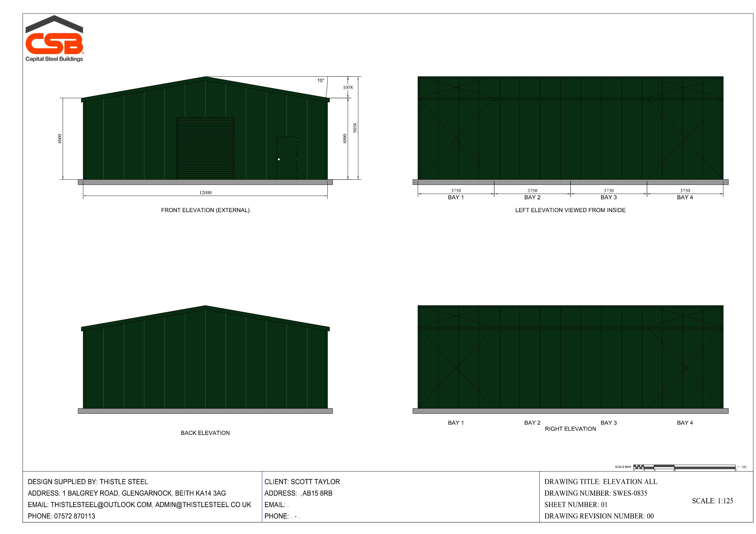Select BAY 3 label under right elevation

[x=609, y=423]
